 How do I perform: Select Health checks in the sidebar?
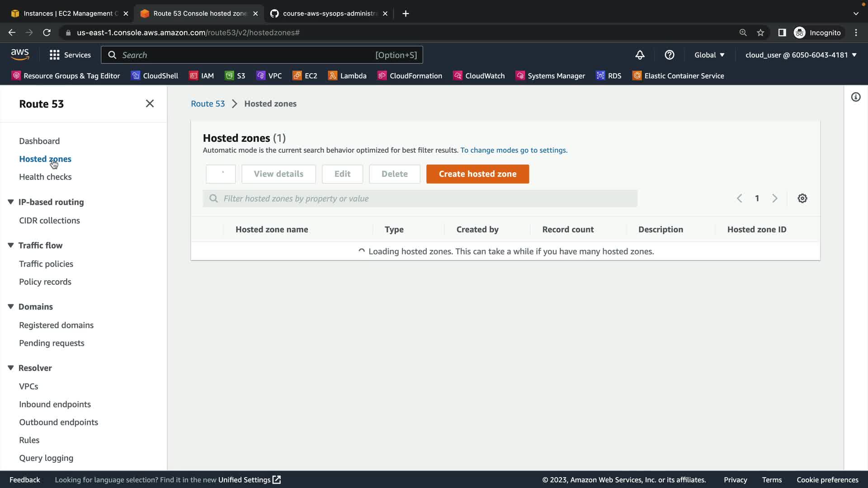tap(45, 177)
